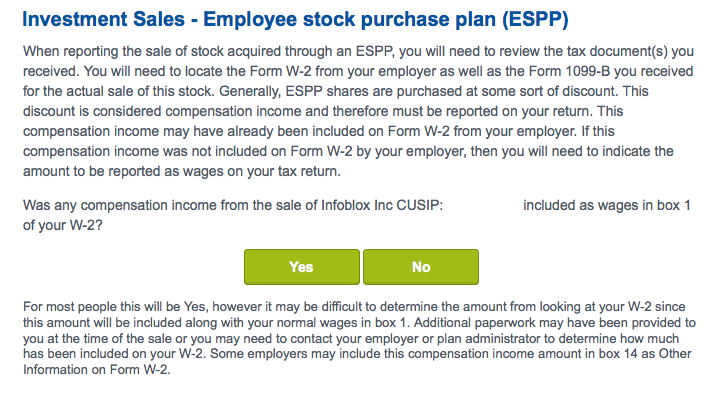Click the green No button
This screenshot has height=395, width=714.
[x=421, y=267]
